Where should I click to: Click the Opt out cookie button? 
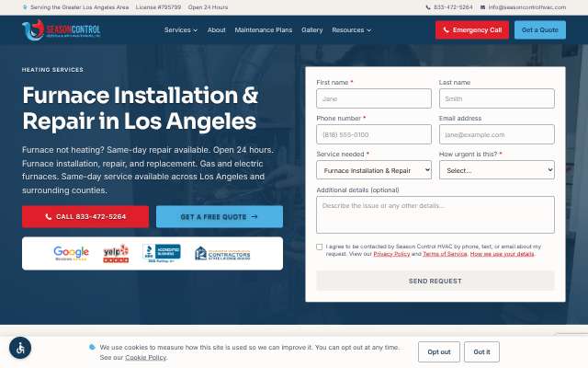(439, 351)
